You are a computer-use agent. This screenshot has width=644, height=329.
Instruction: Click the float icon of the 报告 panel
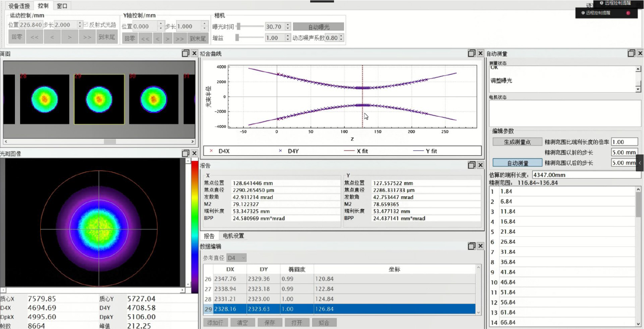pyautogui.click(x=471, y=165)
